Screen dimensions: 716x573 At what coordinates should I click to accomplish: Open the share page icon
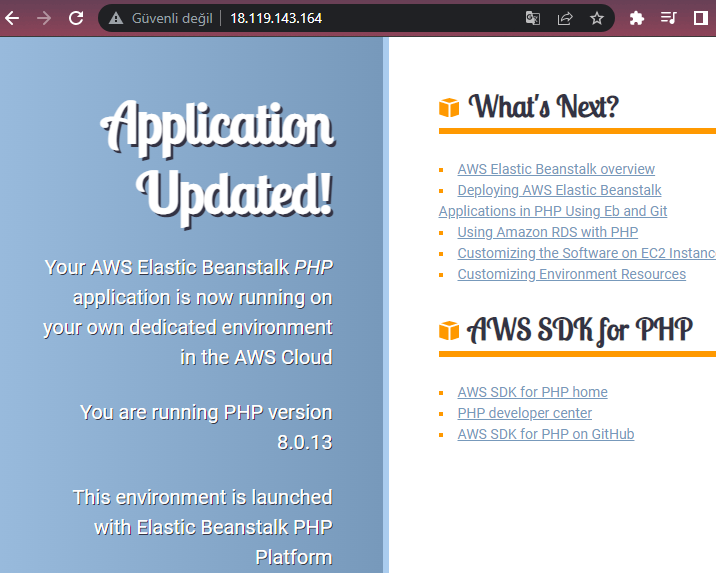tap(565, 18)
